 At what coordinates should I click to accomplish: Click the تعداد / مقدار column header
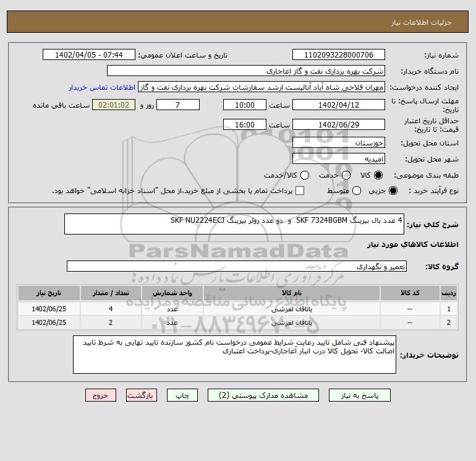(x=111, y=293)
